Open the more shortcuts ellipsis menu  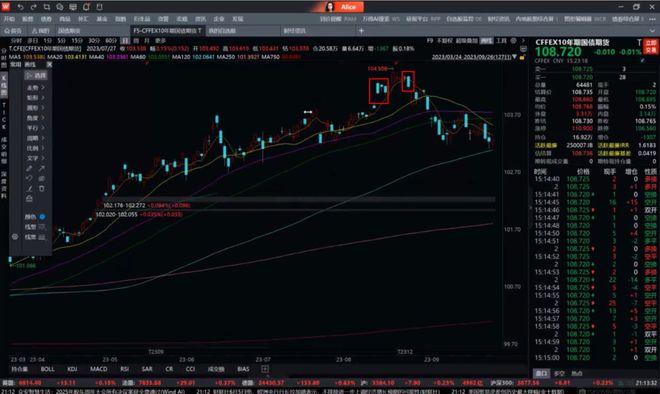tap(653, 19)
